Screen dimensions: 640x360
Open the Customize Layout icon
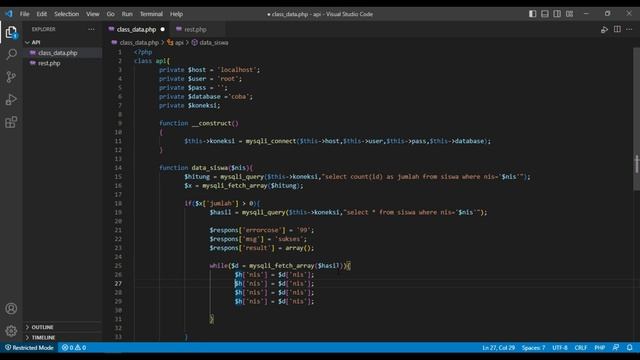569,14
